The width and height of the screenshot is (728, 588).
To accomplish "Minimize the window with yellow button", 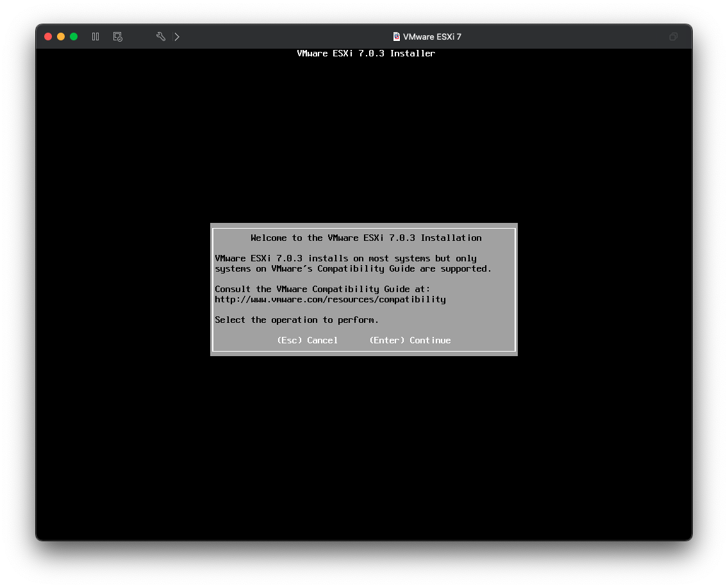I will [61, 37].
